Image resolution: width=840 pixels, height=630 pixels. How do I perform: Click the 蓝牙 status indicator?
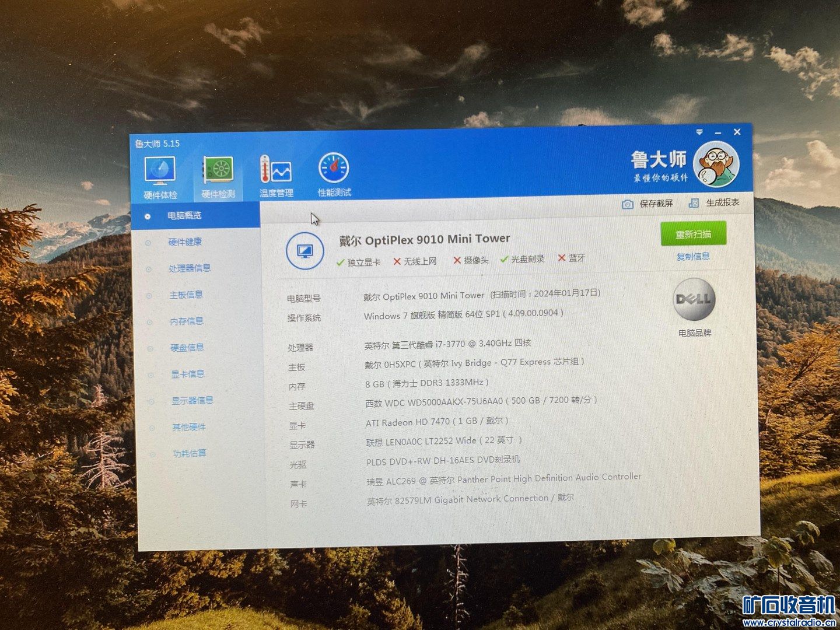(571, 258)
